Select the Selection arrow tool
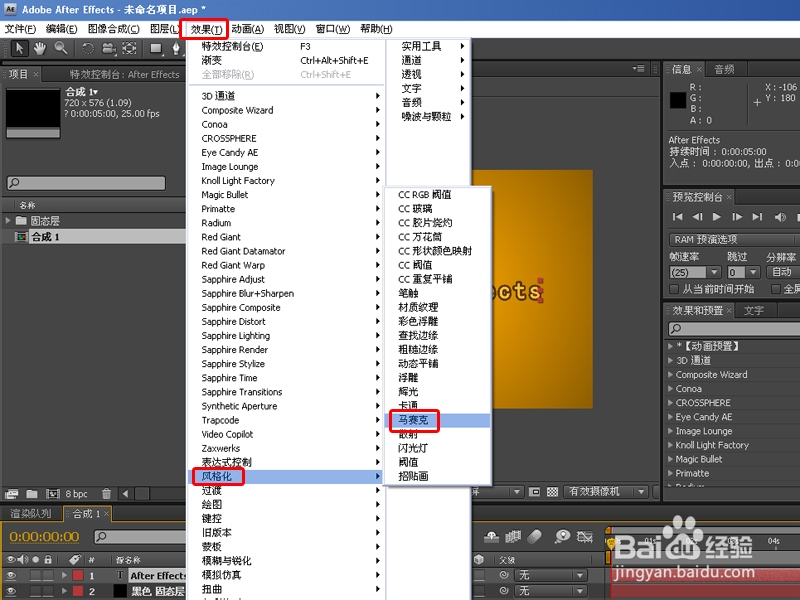 point(19,48)
